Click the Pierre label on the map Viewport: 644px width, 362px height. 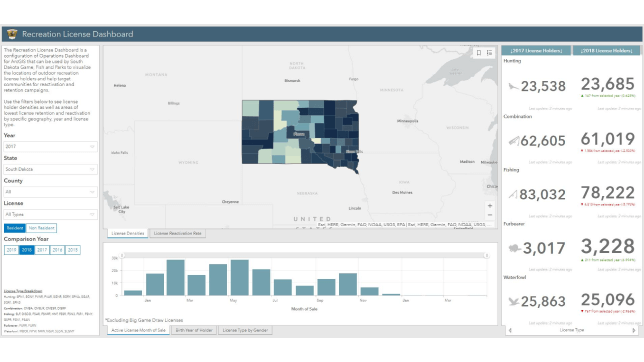click(299, 134)
